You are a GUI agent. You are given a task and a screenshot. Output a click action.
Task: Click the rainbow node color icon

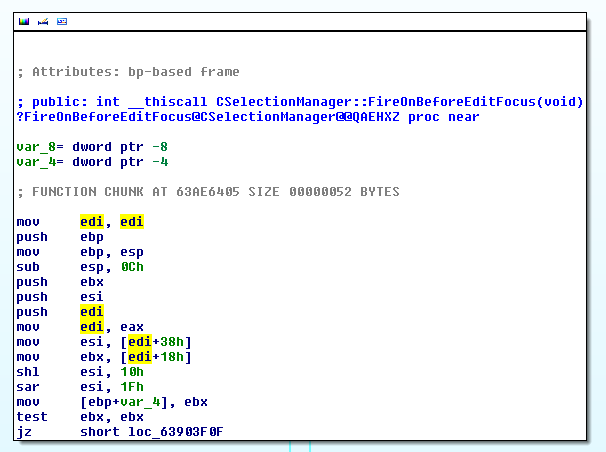point(24,20)
